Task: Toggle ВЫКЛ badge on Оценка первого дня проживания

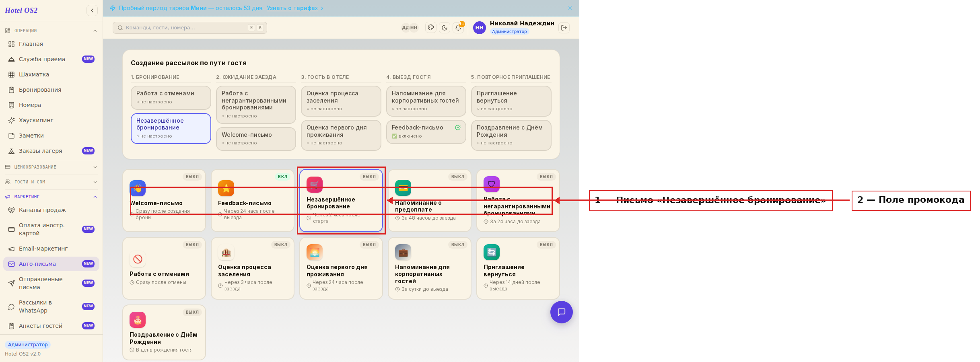Action: pos(369,245)
